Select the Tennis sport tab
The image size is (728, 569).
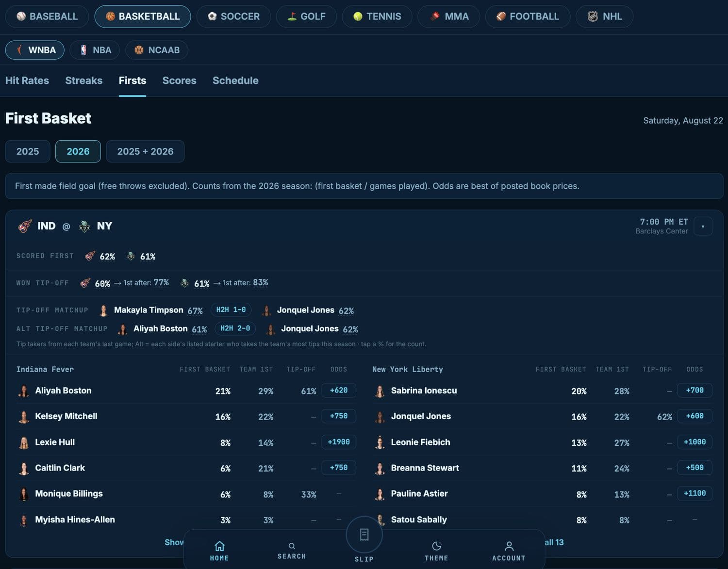pos(377,16)
